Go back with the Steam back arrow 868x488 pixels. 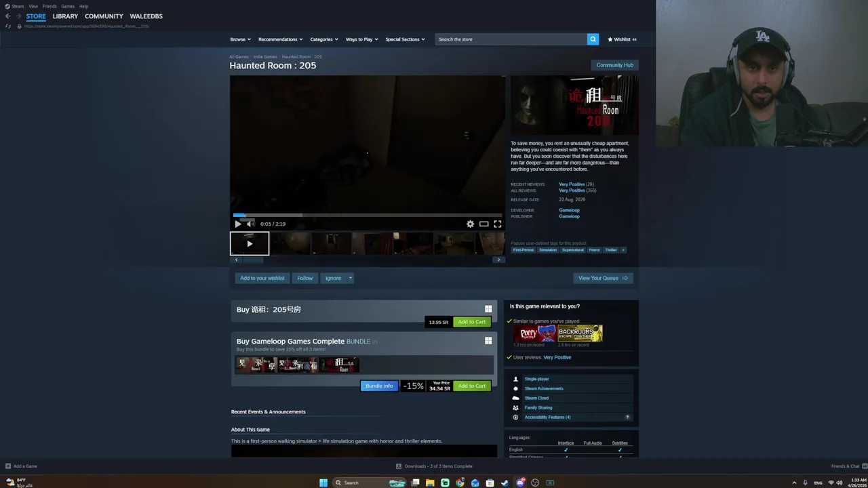tap(8, 16)
